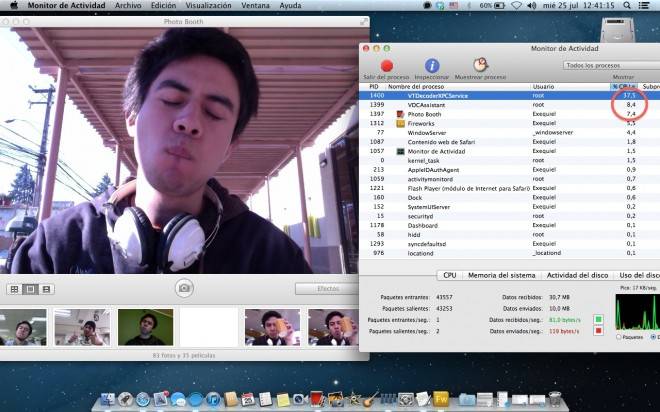Enter full screen in Photo Booth window
The height and width of the screenshot is (412, 660).
[x=364, y=21]
